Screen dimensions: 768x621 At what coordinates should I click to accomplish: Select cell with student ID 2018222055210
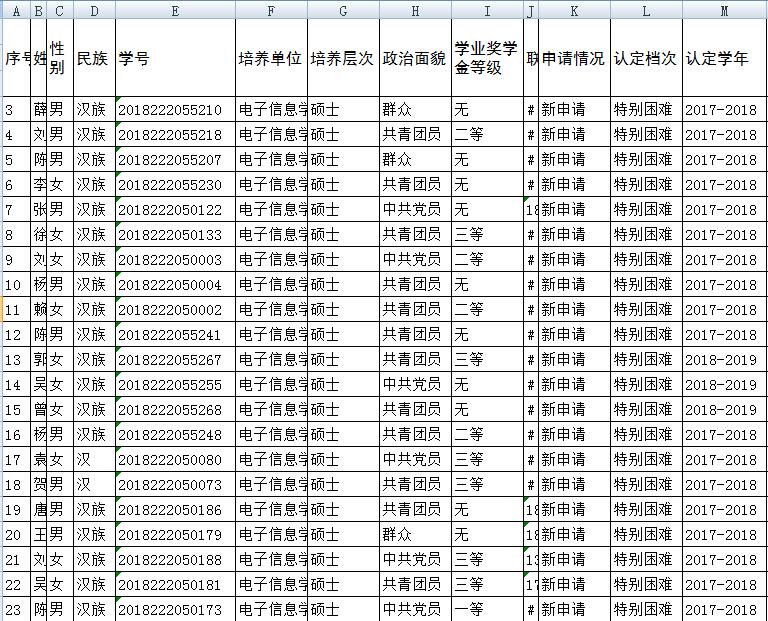175,110
